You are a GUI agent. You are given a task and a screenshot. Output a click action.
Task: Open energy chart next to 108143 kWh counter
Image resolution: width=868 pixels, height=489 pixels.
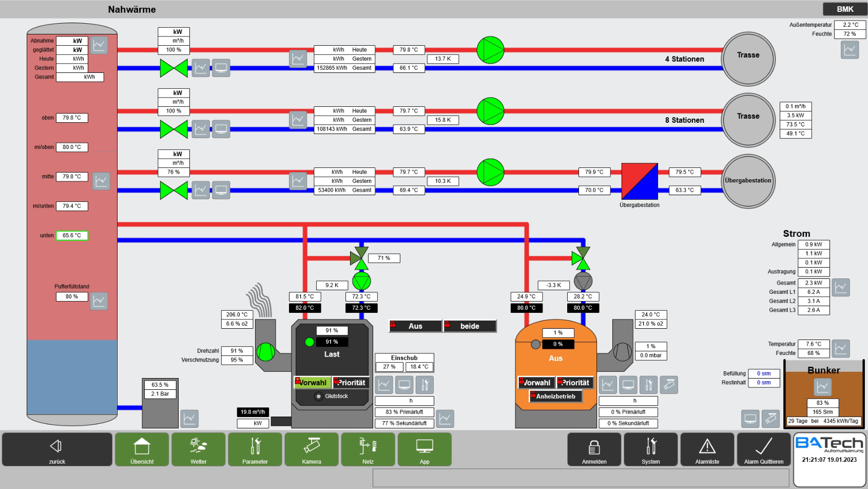pyautogui.click(x=298, y=120)
